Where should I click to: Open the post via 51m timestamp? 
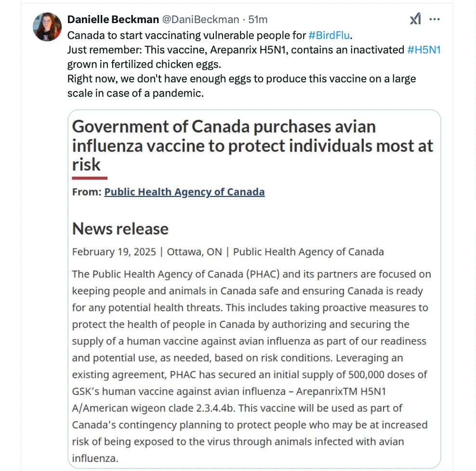[x=258, y=19]
